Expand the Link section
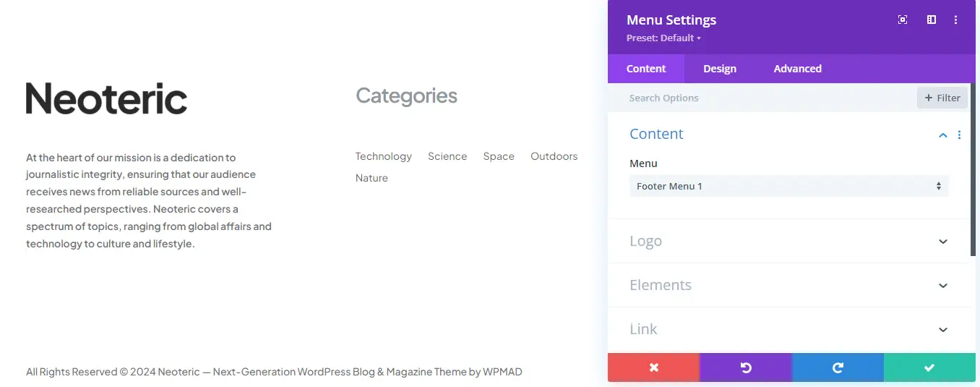Viewport: 980px width, 387px height. tap(942, 330)
